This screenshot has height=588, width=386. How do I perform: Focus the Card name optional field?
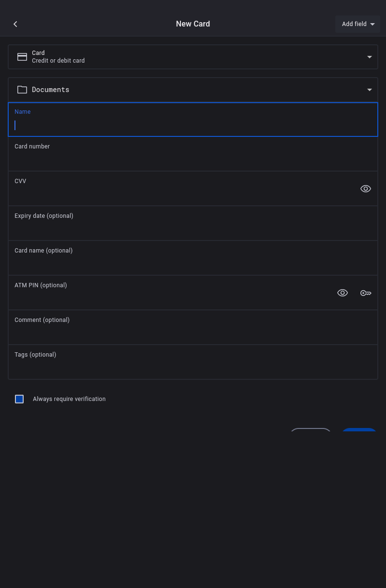click(x=193, y=263)
